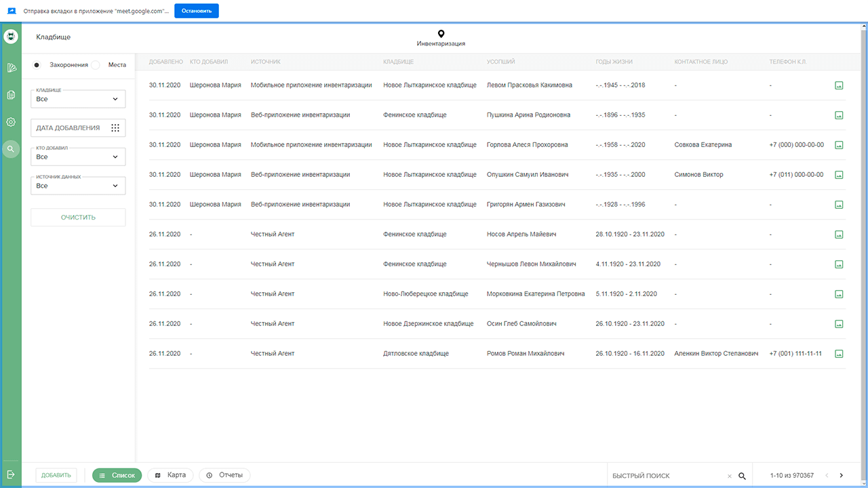Open the Дата добавления date picker
Screen dimensions: 868x488
tap(78, 127)
